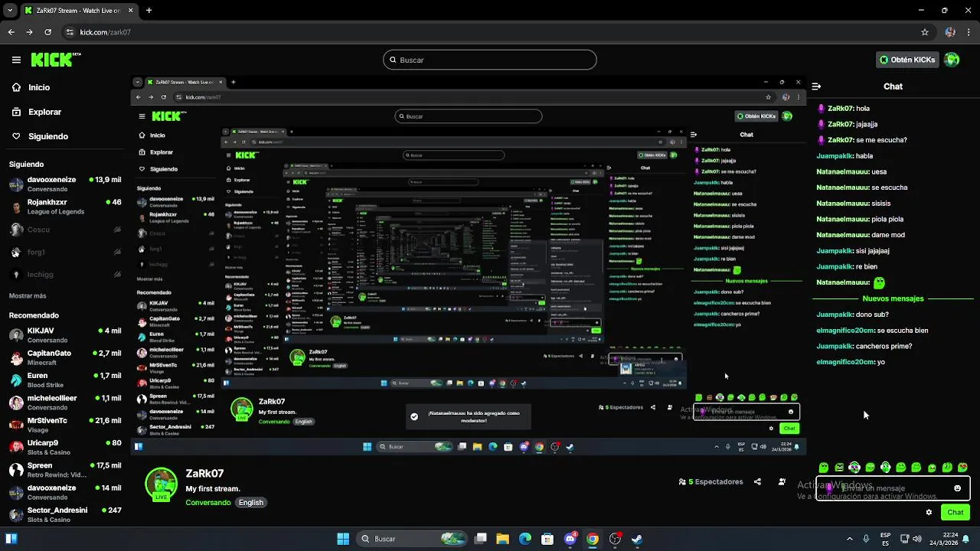Click the chat message input field
This screenshot has height=551, width=980.
click(893, 488)
